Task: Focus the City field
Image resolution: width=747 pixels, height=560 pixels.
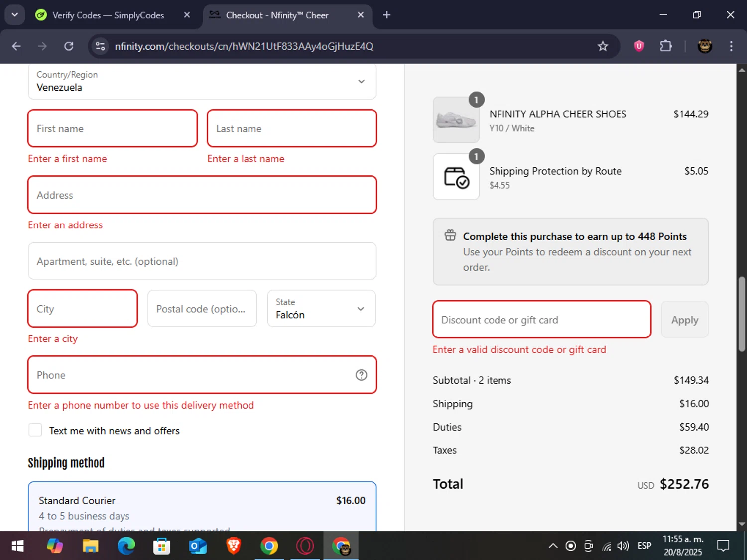Action: (83, 309)
